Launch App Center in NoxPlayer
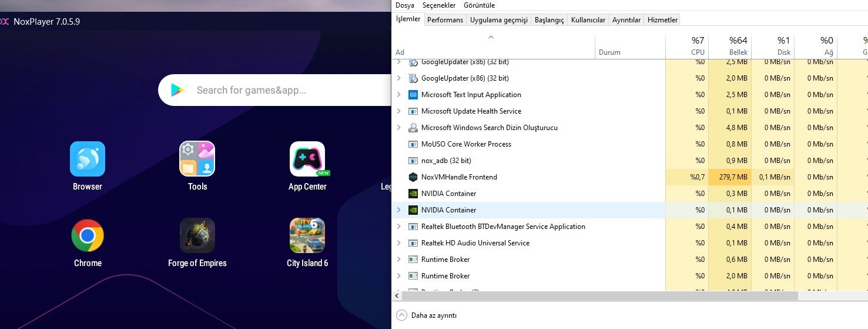 [x=307, y=159]
